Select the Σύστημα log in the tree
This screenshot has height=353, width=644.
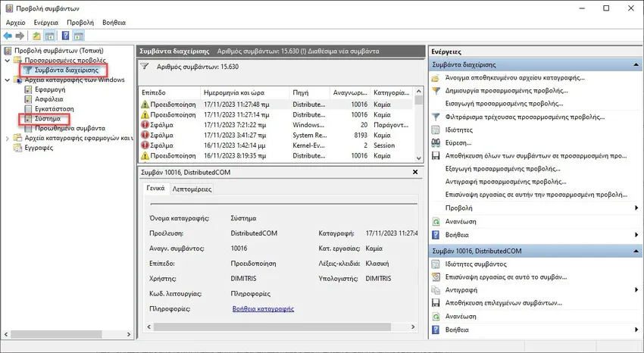[48, 119]
